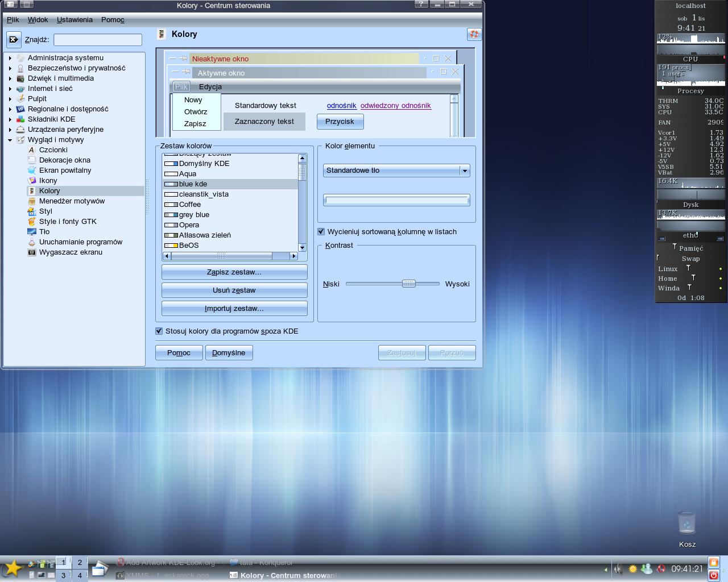Open the Kosz trash desktop icon
This screenshot has width=728, height=582.
click(x=687, y=523)
